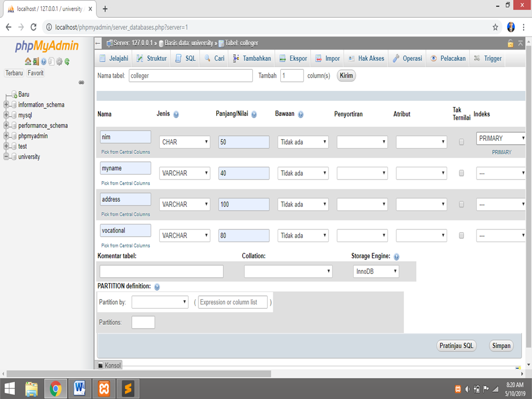
Task: Check Tak Ternilai for the nim field
Action: click(x=461, y=141)
